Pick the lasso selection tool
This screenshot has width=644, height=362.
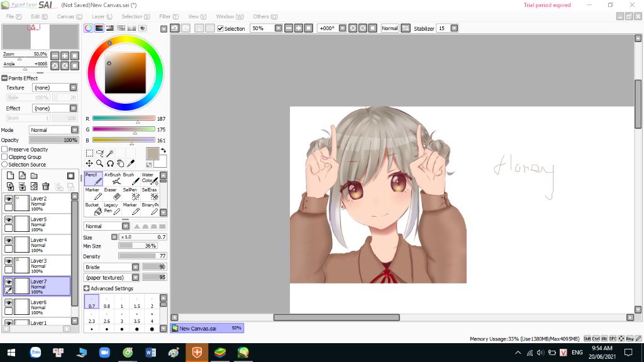click(100, 153)
